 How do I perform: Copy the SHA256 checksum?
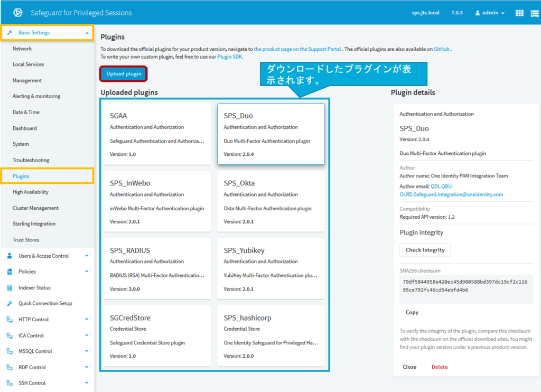(412, 312)
